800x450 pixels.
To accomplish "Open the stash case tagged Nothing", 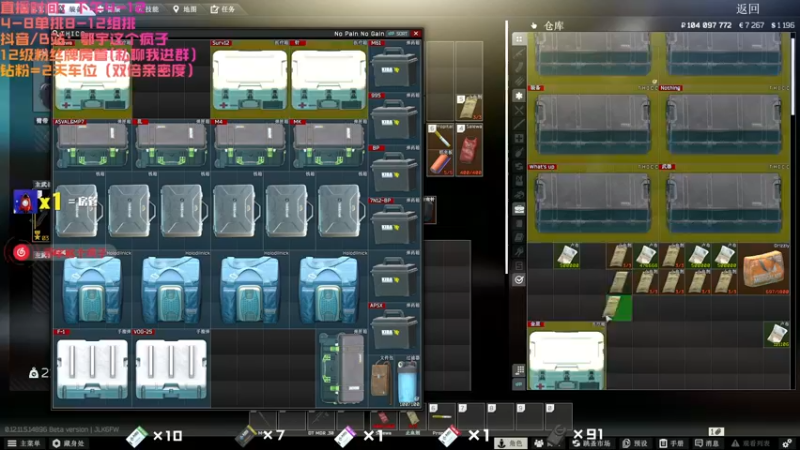I will pos(724,124).
